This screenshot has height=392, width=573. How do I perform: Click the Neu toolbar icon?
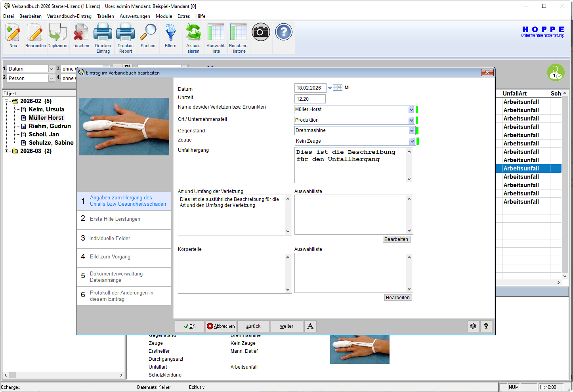tap(13, 33)
